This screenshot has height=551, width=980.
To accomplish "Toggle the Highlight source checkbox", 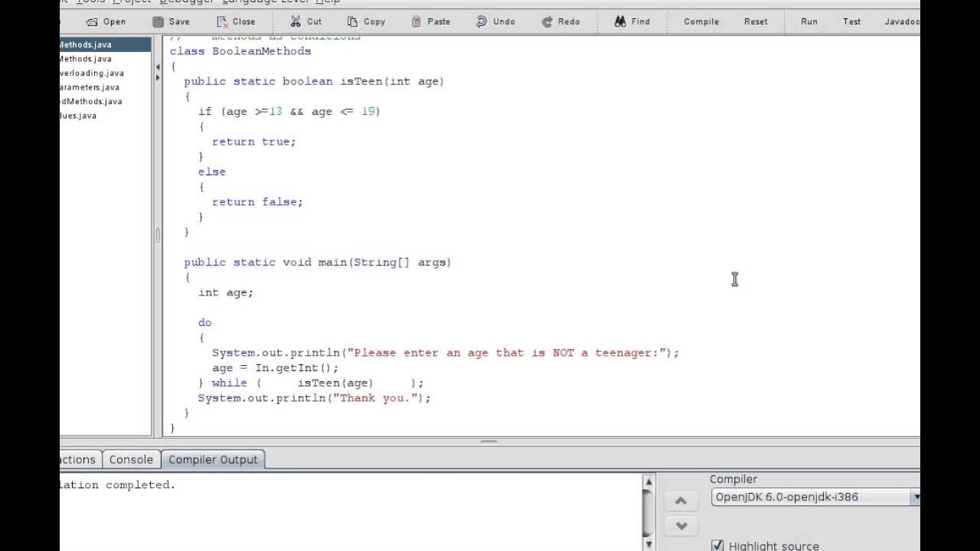I will point(717,546).
